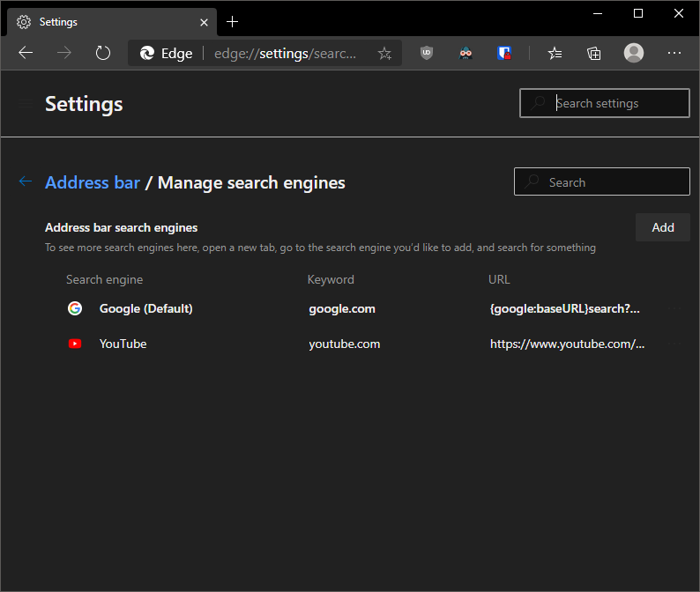Click google.com keyword
This screenshot has width=700, height=592.
pyautogui.click(x=342, y=308)
